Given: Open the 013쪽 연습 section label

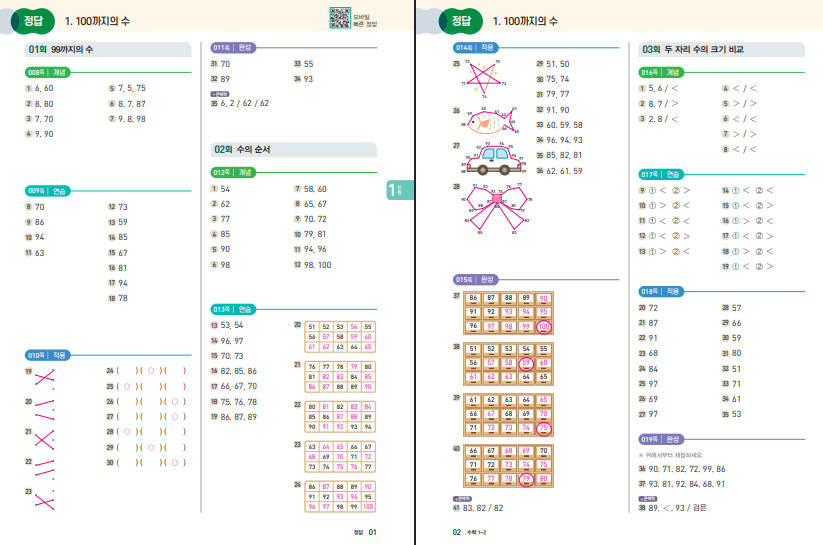Looking at the screenshot, I should [233, 309].
